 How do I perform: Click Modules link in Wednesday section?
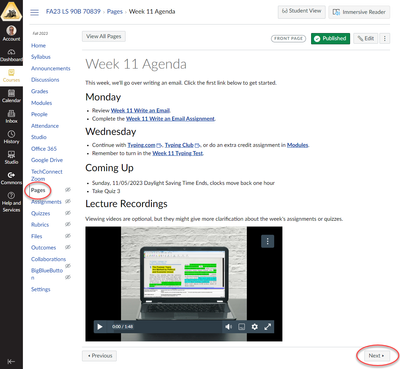[297, 145]
